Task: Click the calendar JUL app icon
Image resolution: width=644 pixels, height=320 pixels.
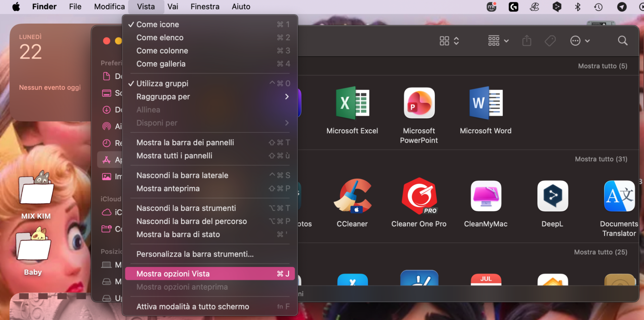Action: 486,279
